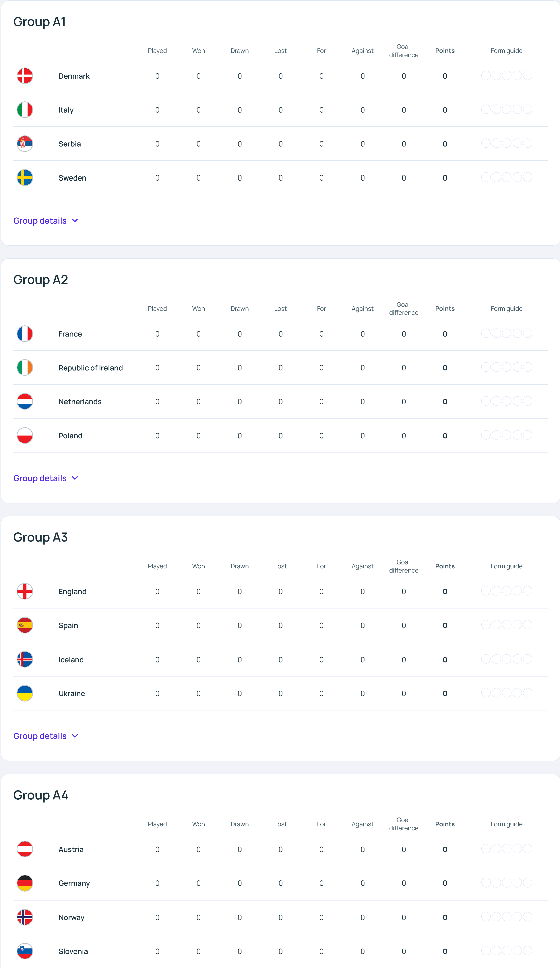Click the Norway flag icon
This screenshot has width=560, height=968.
coord(25,917)
